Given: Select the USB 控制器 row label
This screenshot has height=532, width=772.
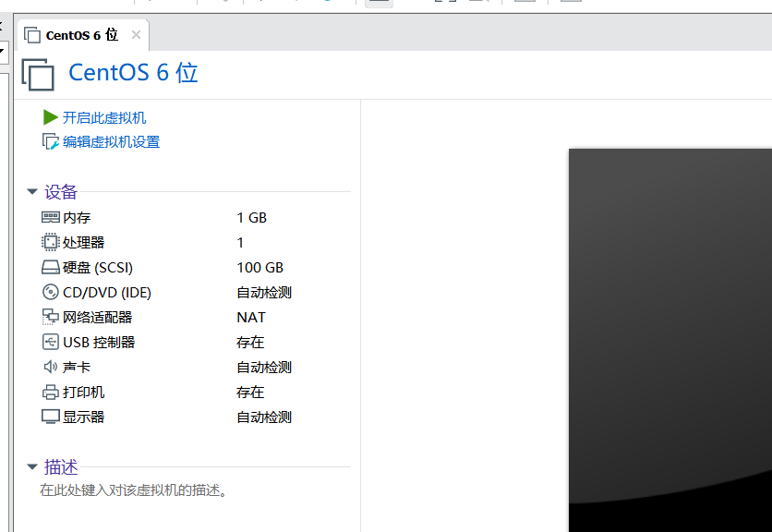Looking at the screenshot, I should point(99,343).
